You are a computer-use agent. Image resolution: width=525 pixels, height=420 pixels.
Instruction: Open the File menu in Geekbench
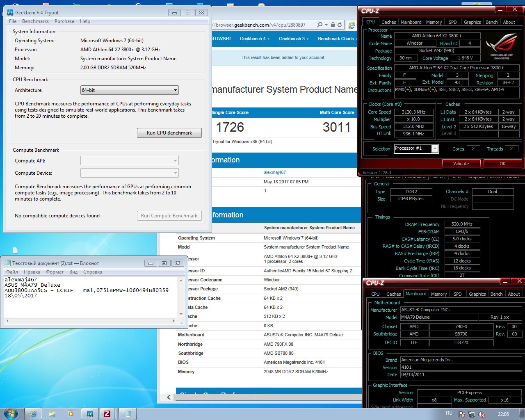click(13, 21)
